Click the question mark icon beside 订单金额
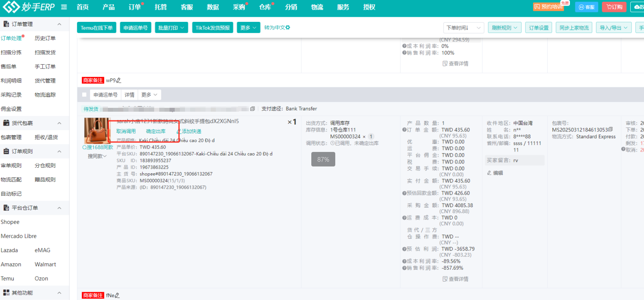The image size is (644, 300). (404, 130)
